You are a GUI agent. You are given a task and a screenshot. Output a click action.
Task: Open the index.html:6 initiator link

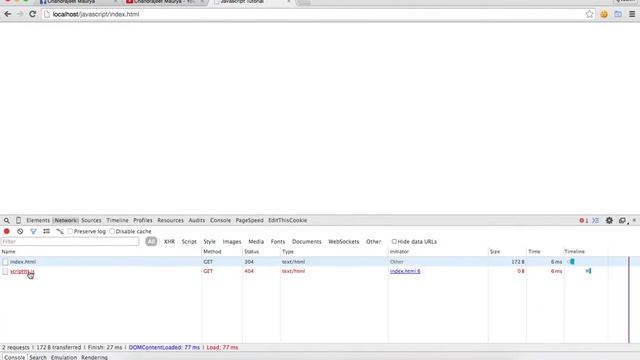tap(405, 271)
